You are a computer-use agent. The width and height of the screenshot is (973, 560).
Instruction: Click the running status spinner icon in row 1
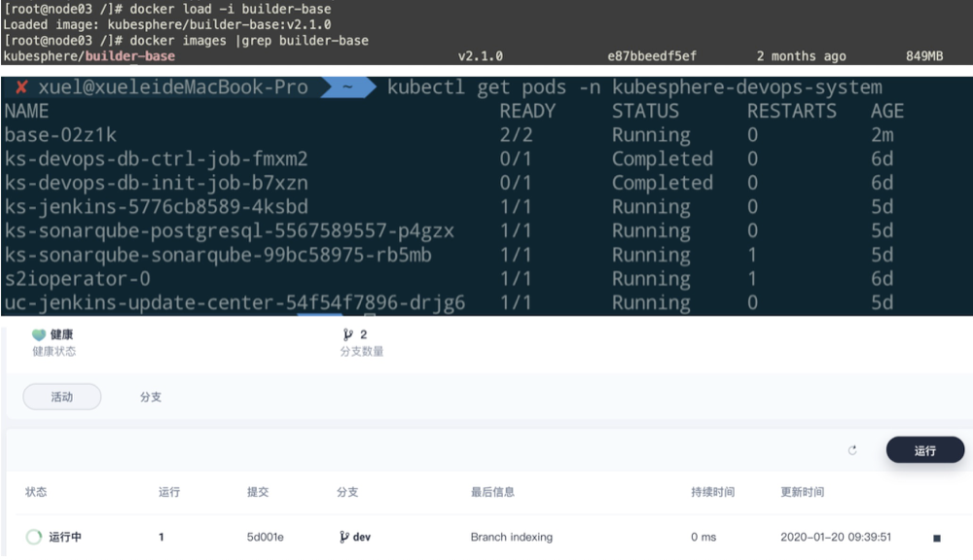click(x=33, y=537)
